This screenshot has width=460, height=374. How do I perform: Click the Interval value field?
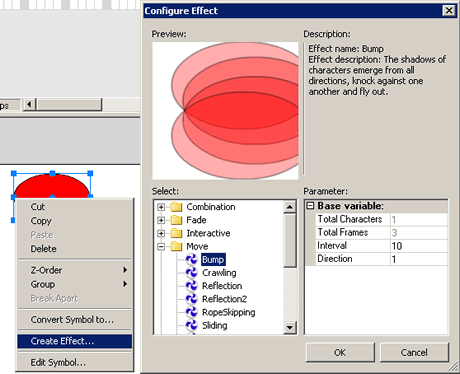(418, 246)
